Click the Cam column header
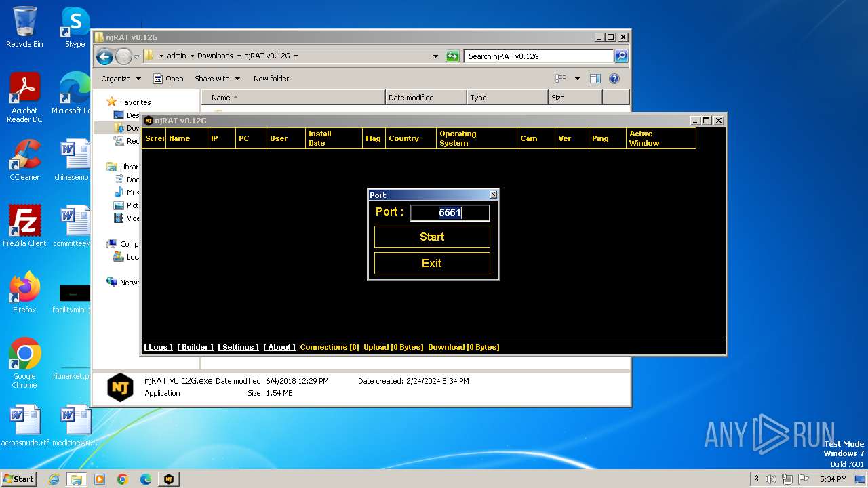 tap(536, 138)
